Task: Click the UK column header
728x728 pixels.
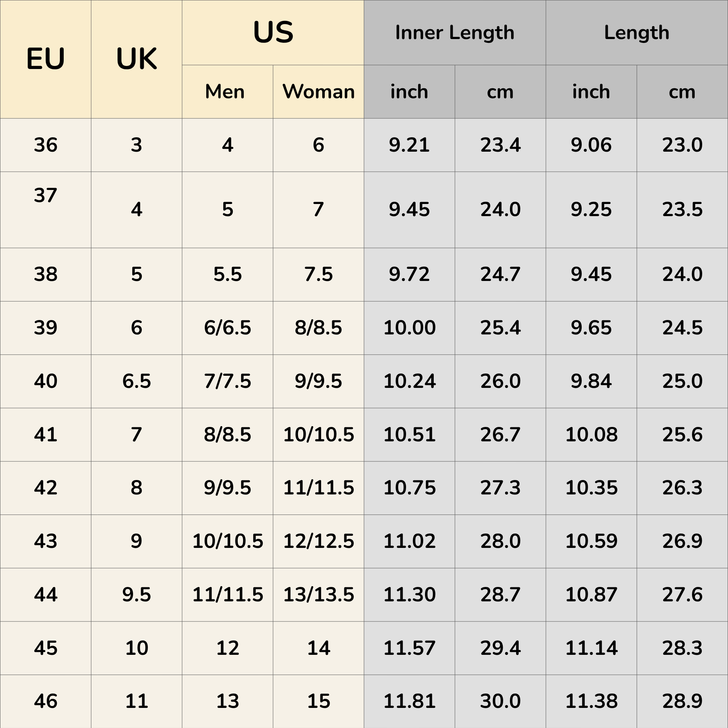Action: pos(136,59)
